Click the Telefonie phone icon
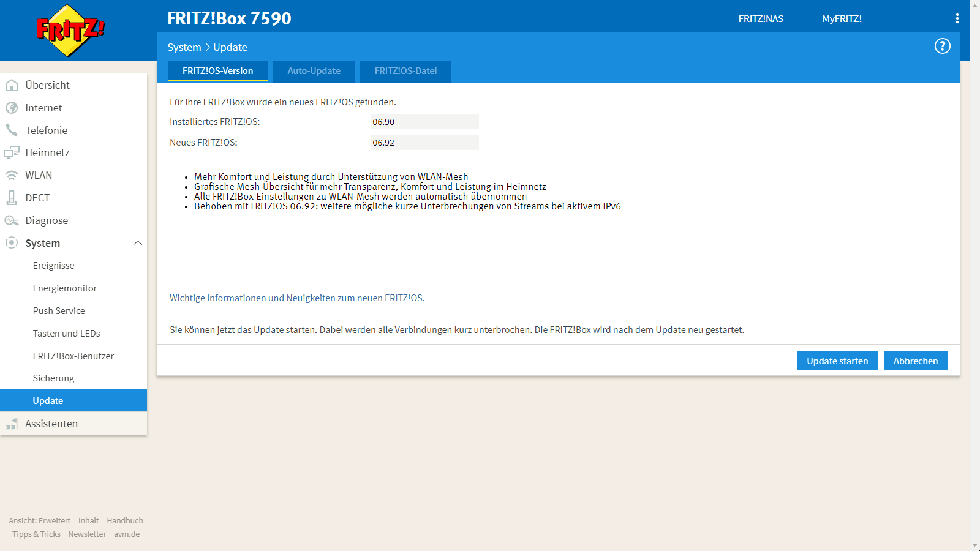This screenshot has width=980, height=551. pyautogui.click(x=12, y=130)
